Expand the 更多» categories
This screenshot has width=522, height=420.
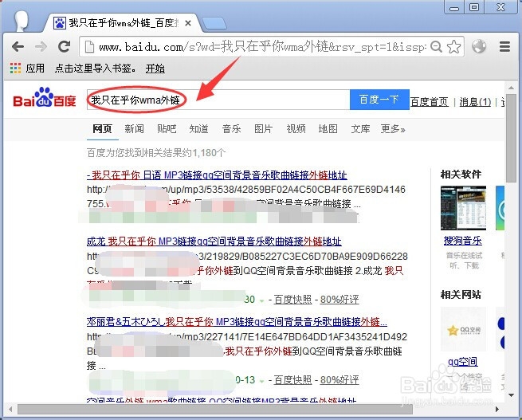393,128
